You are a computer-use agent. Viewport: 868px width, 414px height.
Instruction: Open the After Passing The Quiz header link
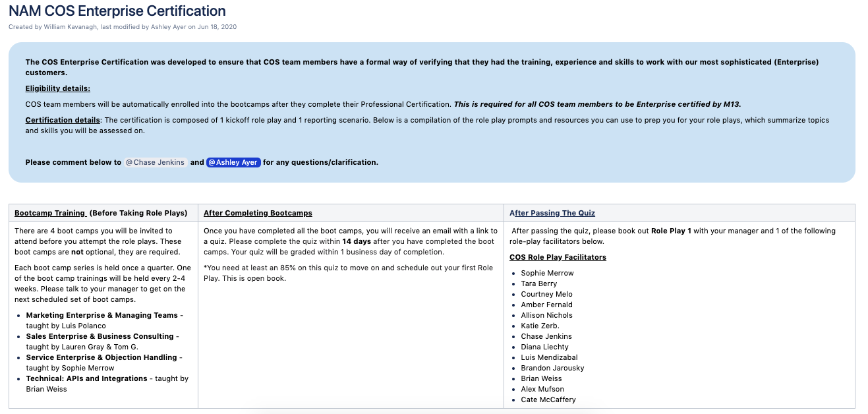click(552, 213)
